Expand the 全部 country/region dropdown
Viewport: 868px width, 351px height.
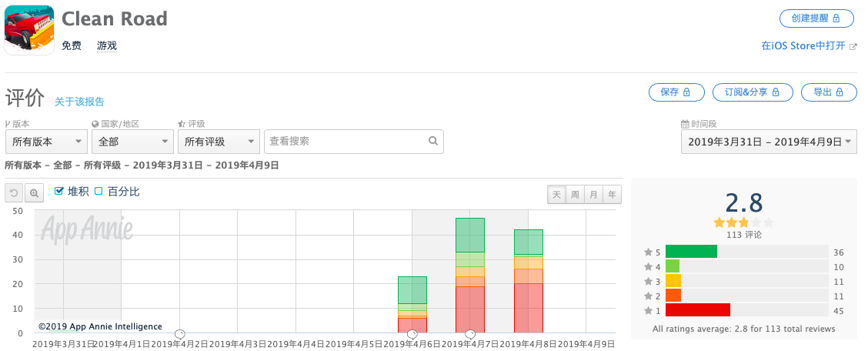(133, 142)
